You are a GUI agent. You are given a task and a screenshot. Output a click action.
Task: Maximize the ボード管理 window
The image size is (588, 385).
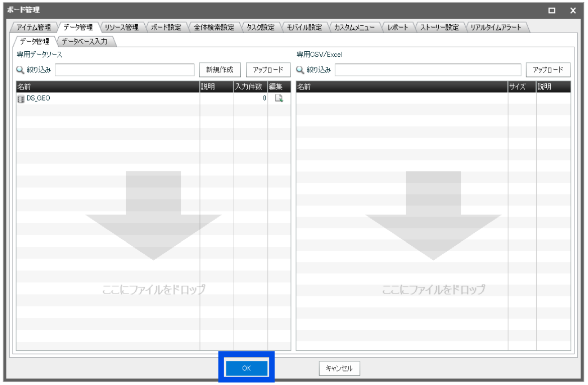click(x=552, y=10)
